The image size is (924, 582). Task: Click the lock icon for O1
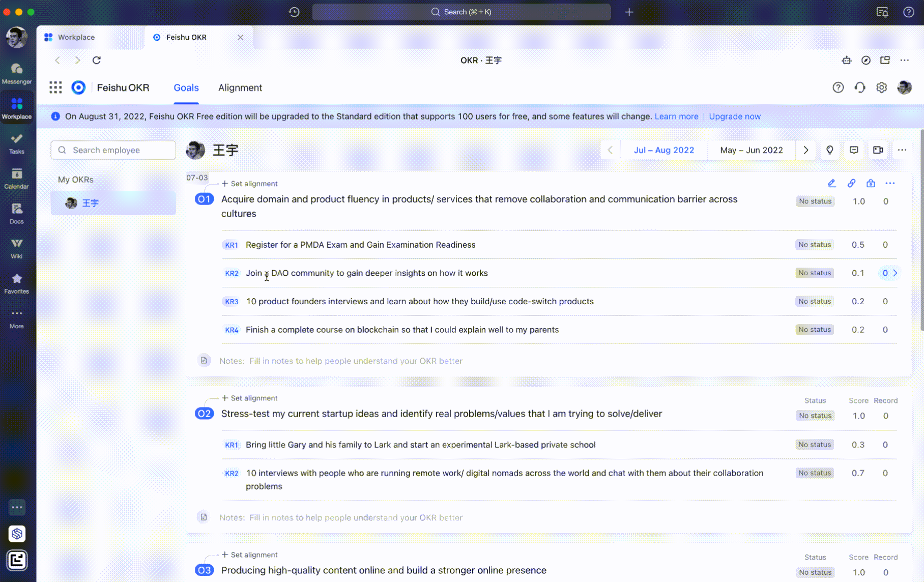click(x=871, y=183)
